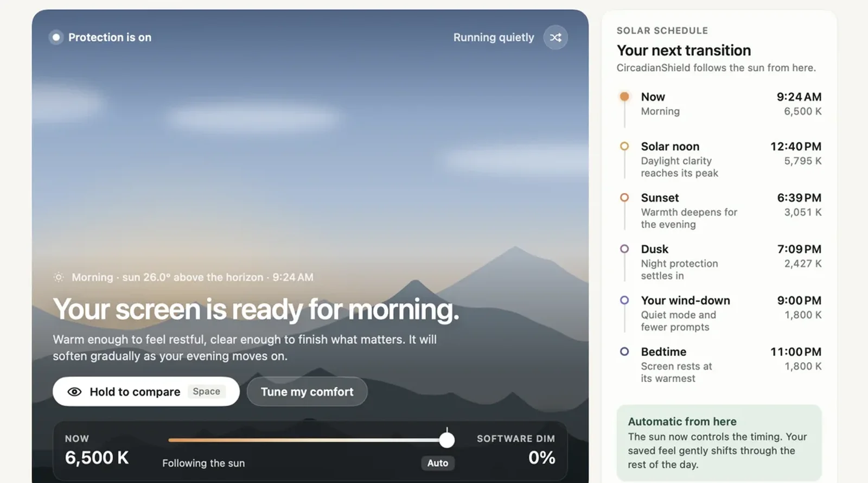868x483 pixels.
Task: Click the shuffle icon beside Running quietly
Action: pyautogui.click(x=556, y=37)
